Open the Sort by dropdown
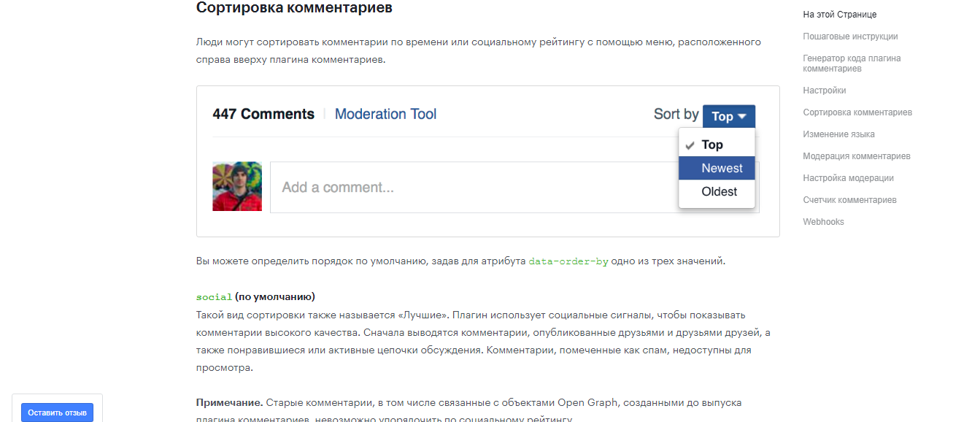980x422 pixels. pos(728,116)
